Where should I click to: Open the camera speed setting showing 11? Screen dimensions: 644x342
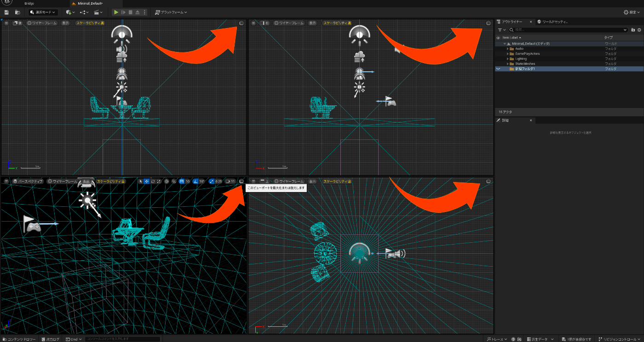tap(230, 182)
